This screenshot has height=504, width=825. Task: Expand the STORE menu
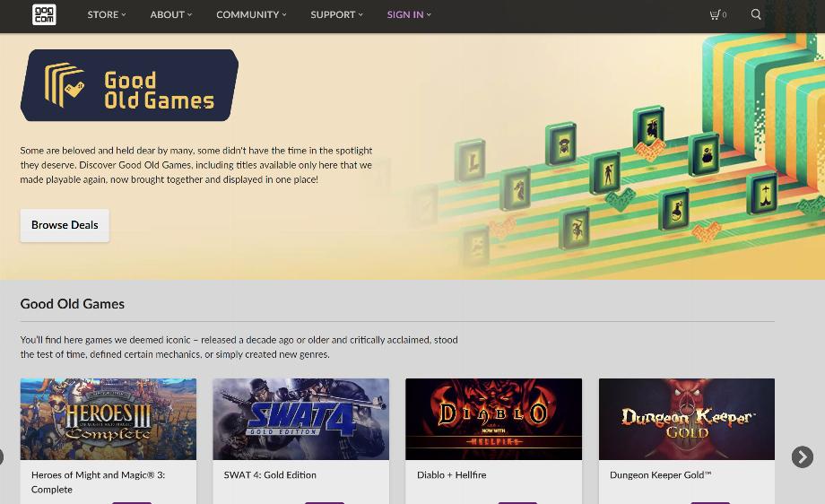pos(107,14)
